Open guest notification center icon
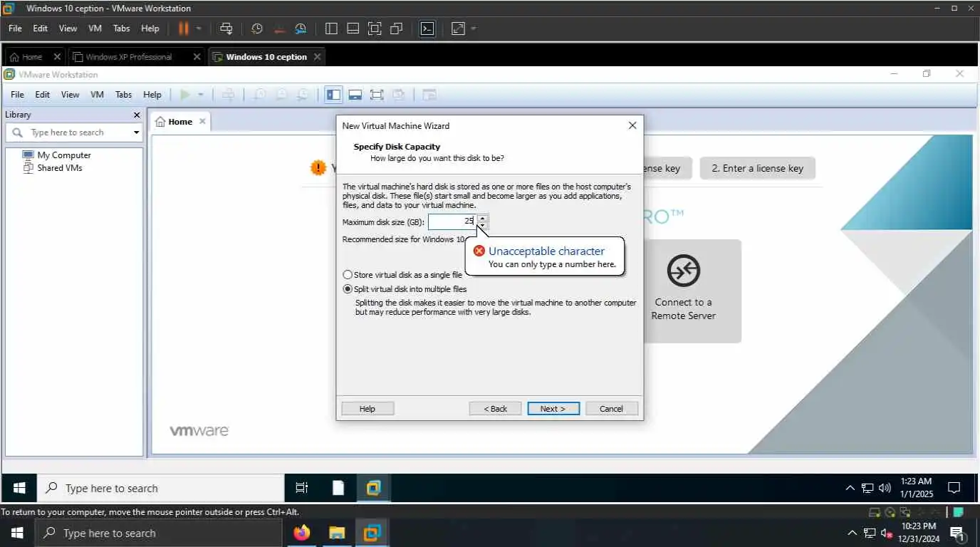This screenshot has height=547, width=980. pos(954,488)
